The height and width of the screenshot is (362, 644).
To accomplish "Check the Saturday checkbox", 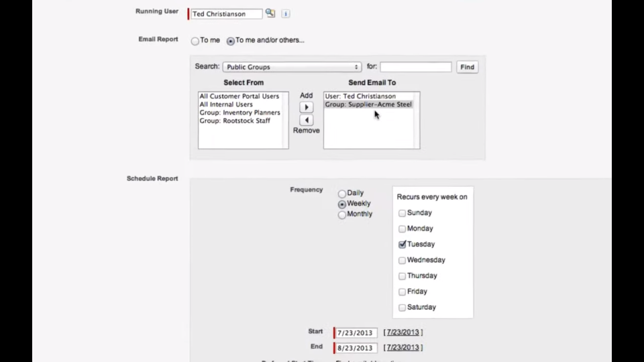I will tap(402, 308).
